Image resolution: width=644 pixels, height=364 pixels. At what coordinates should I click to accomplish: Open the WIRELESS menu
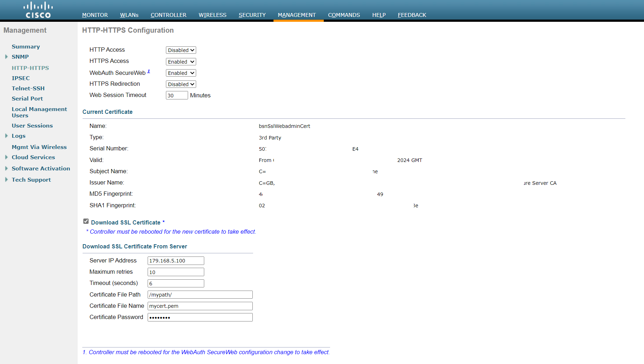pos(212,15)
